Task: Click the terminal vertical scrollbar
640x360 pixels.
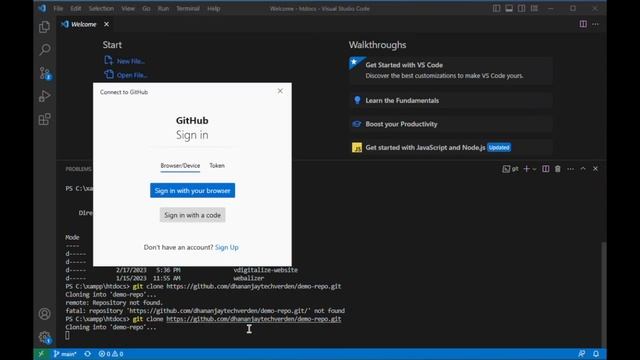Action: 604,294
